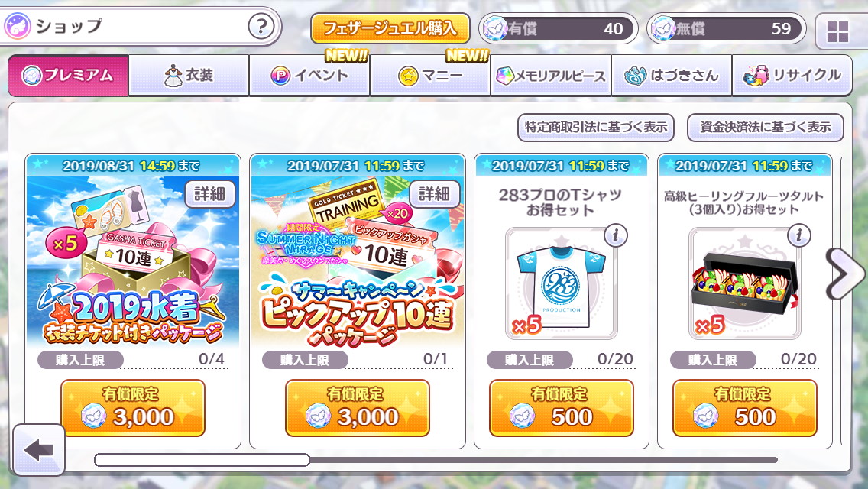Click フェザージュエル購入 button

(x=390, y=28)
